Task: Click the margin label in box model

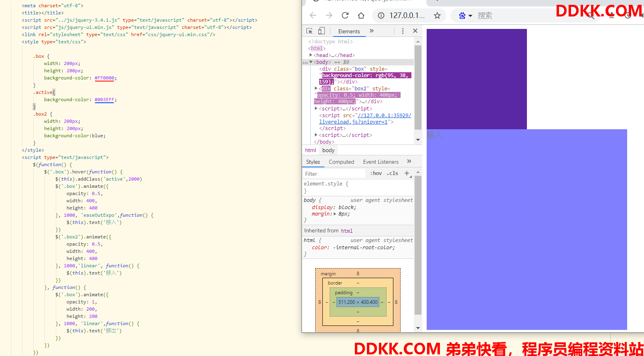Action: (x=328, y=274)
